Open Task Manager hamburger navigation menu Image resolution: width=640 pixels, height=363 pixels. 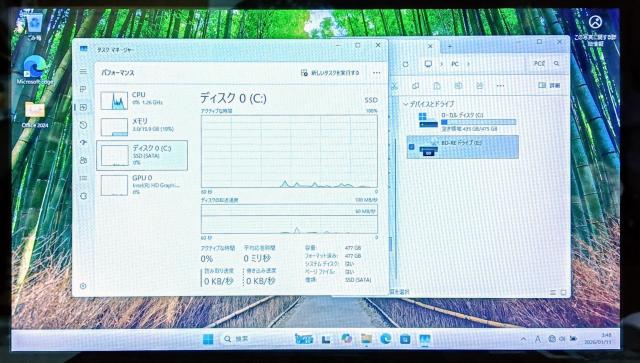pyautogui.click(x=83, y=71)
